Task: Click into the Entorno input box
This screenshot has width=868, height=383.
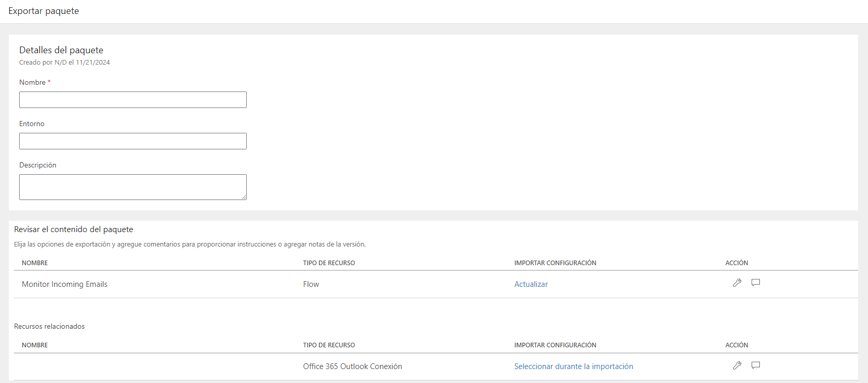Action: (x=133, y=141)
